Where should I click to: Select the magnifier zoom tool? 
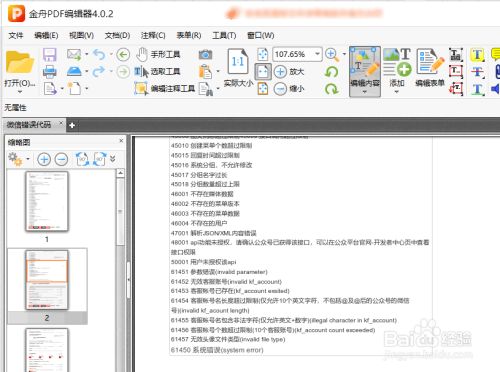point(332,55)
